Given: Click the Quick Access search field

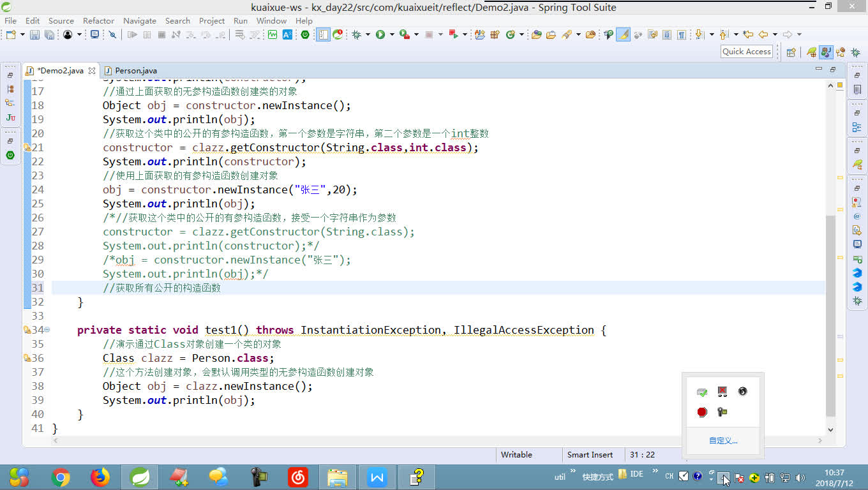Looking at the screenshot, I should (747, 52).
